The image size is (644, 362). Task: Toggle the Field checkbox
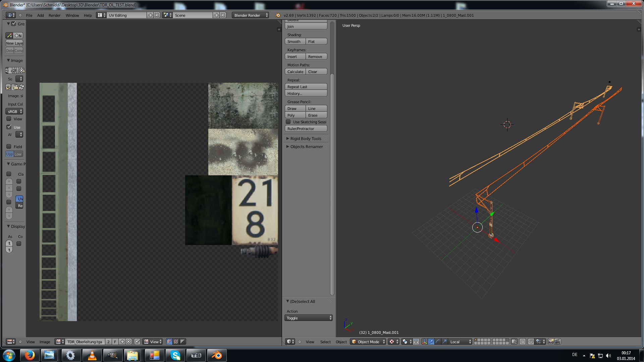[9, 146]
